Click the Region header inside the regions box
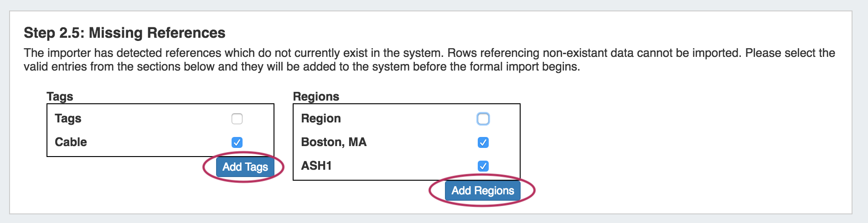This screenshot has width=868, height=223. pyautogui.click(x=321, y=118)
